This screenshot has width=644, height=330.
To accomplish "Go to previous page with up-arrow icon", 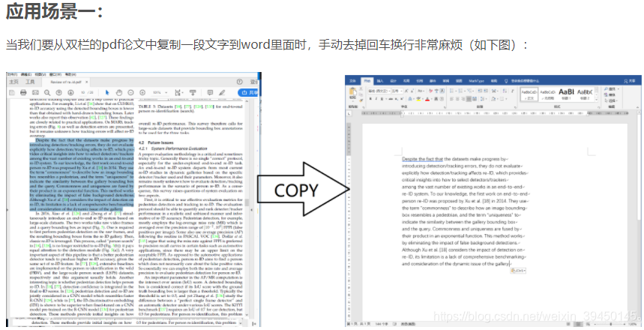I will (x=58, y=92).
